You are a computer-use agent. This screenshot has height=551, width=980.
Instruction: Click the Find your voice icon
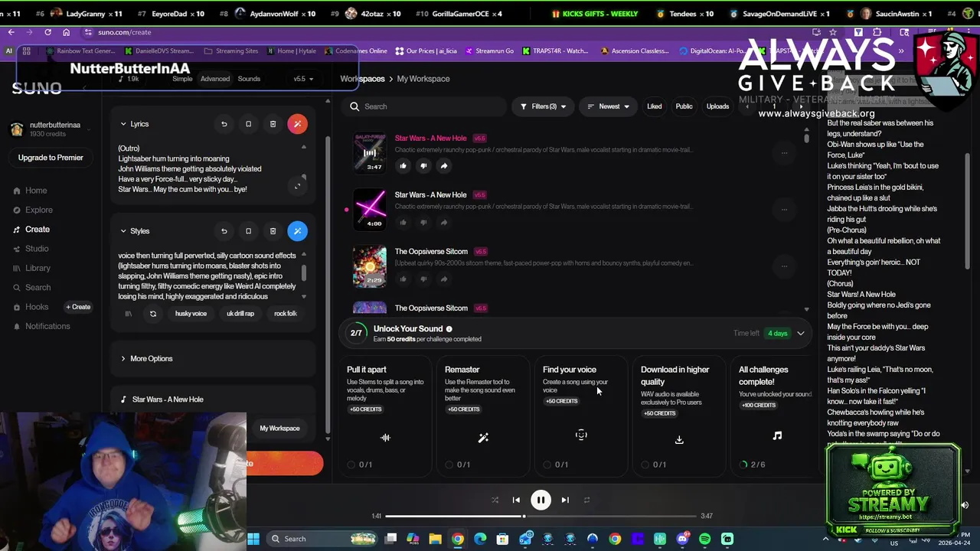(581, 435)
